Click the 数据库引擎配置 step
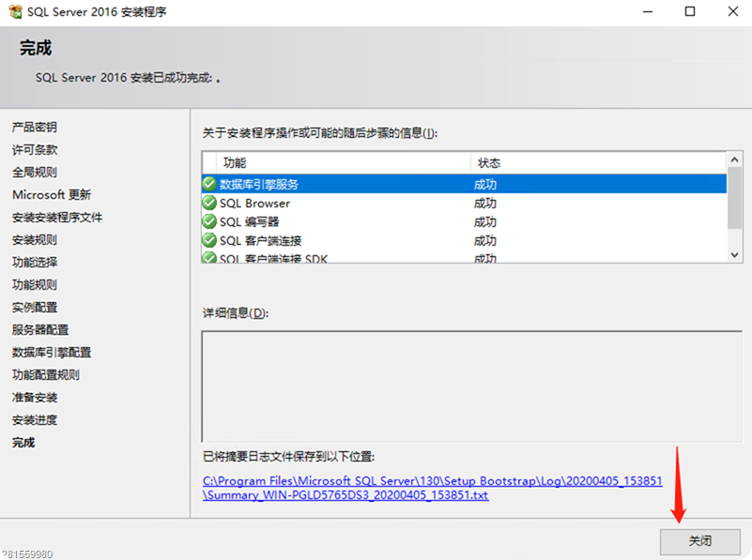 (52, 352)
